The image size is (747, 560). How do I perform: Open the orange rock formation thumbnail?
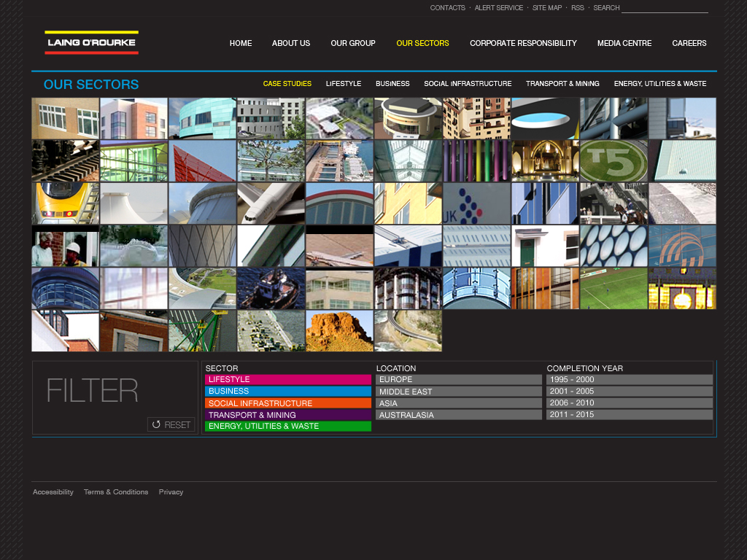coord(339,331)
